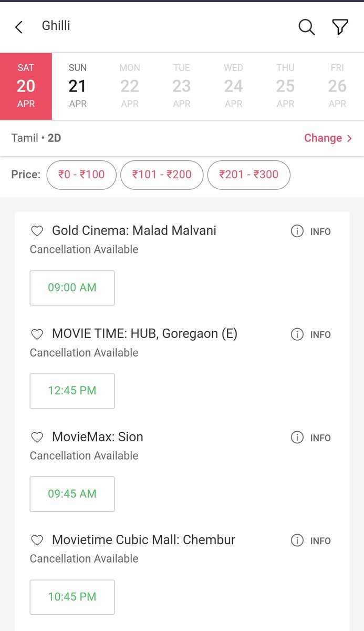Image resolution: width=364 pixels, height=631 pixels.
Task: Open info for Gold Cinema
Action: point(311,231)
